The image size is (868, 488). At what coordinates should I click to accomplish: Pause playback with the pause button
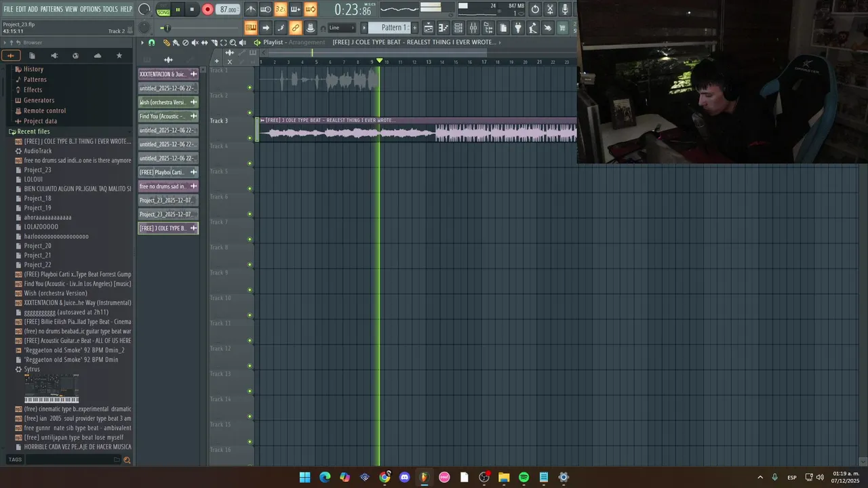tap(178, 9)
